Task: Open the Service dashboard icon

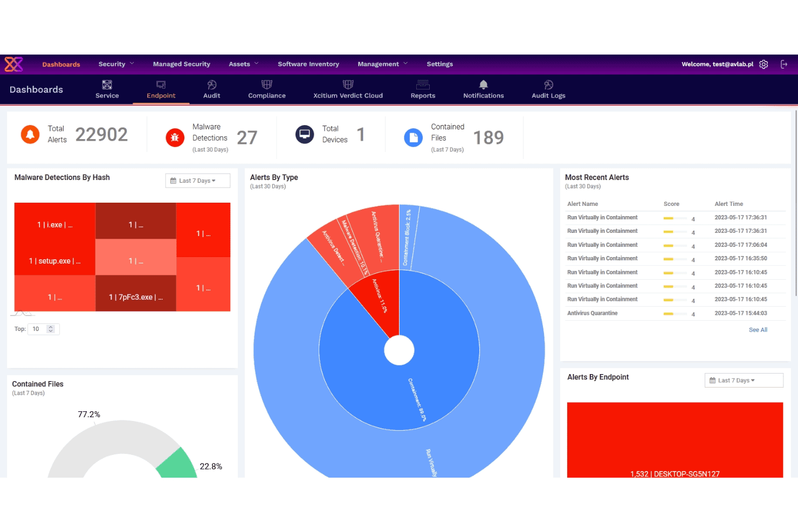Action: (x=107, y=85)
